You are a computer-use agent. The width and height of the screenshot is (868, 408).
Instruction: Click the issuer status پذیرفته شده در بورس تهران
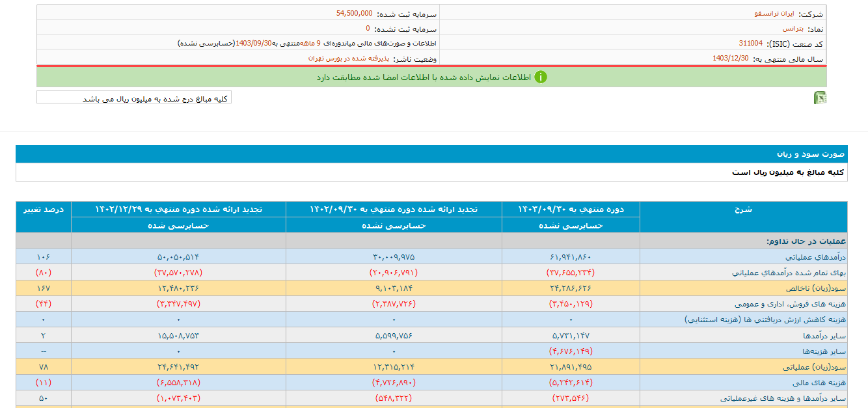pyautogui.click(x=351, y=59)
